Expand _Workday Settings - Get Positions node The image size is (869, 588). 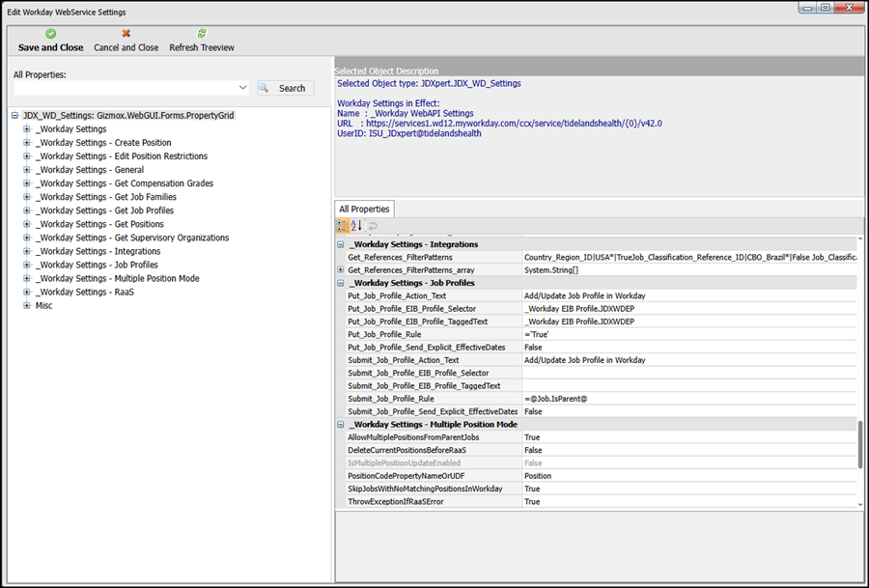(x=27, y=224)
